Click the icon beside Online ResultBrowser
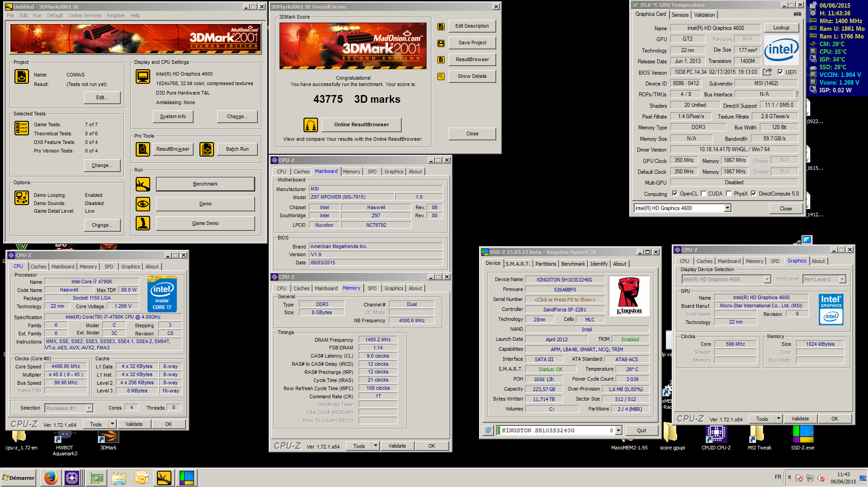Screen dimensions: 868x487 (x=310, y=124)
